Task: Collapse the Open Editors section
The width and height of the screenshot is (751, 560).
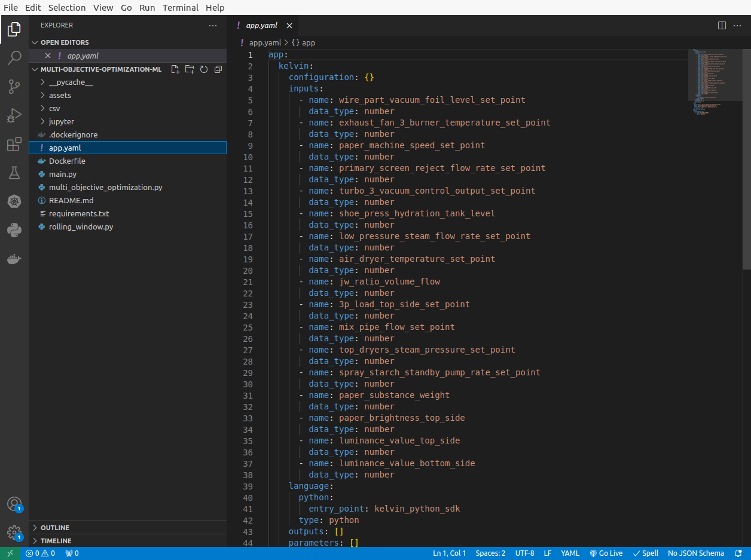Action: coord(64,42)
